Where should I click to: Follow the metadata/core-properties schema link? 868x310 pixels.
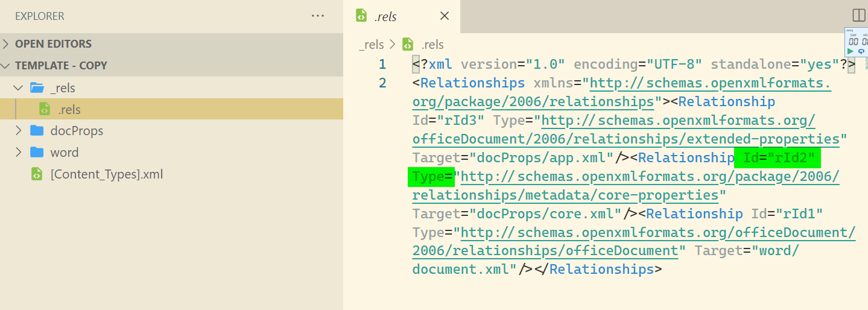626,186
